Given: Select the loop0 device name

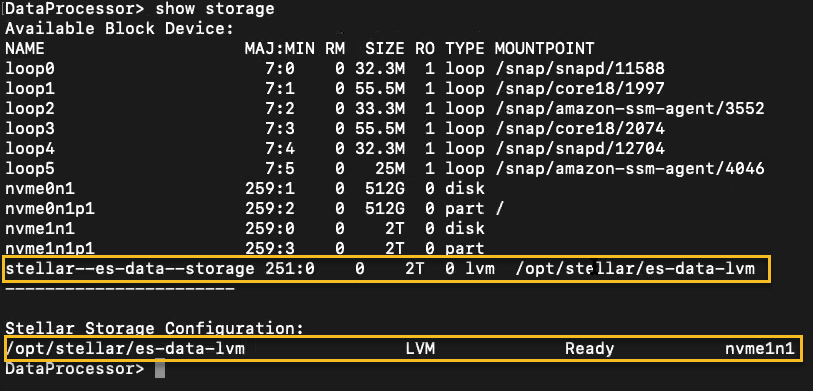Looking at the screenshot, I should tap(30, 68).
